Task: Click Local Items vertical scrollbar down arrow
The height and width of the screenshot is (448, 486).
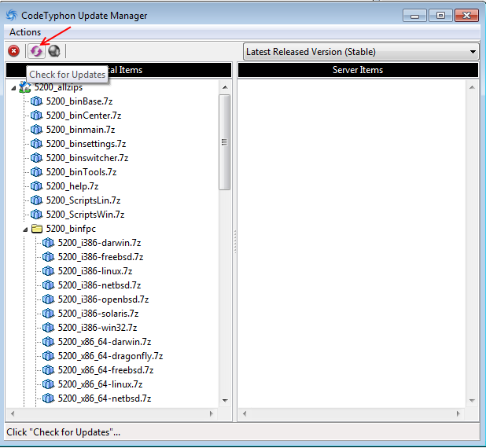Action: [225, 401]
